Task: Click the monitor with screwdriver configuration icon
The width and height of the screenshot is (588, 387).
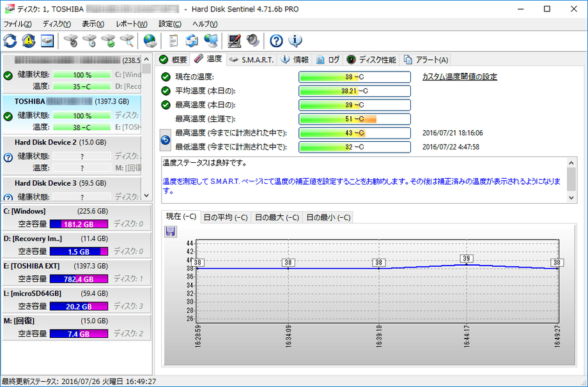Action: 235,40
